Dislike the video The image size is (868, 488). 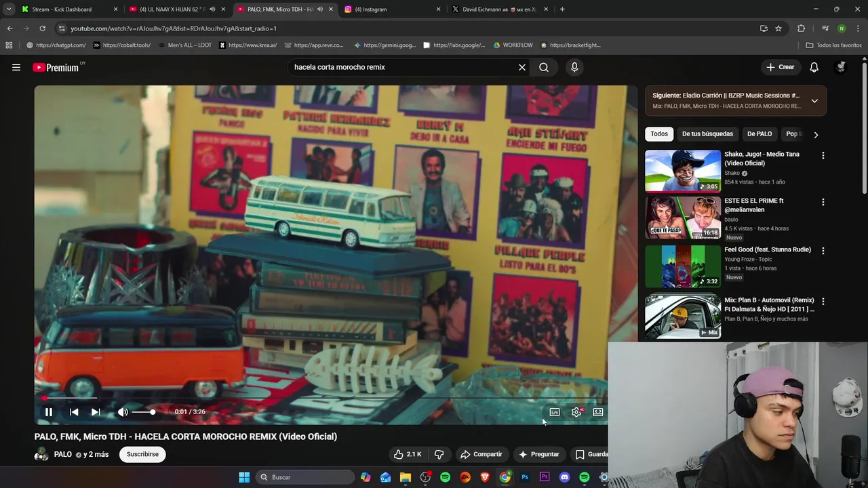(439, 454)
